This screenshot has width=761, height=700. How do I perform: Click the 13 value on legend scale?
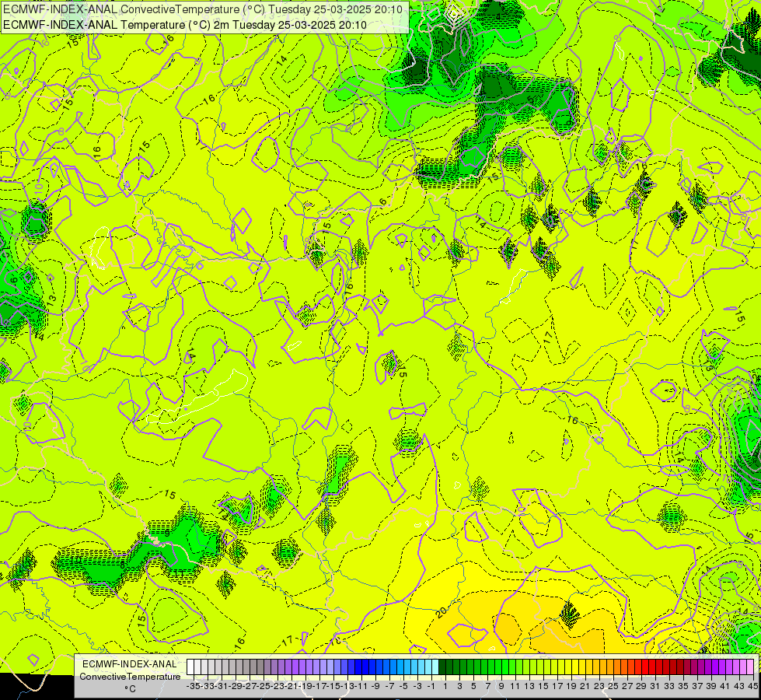(x=529, y=686)
